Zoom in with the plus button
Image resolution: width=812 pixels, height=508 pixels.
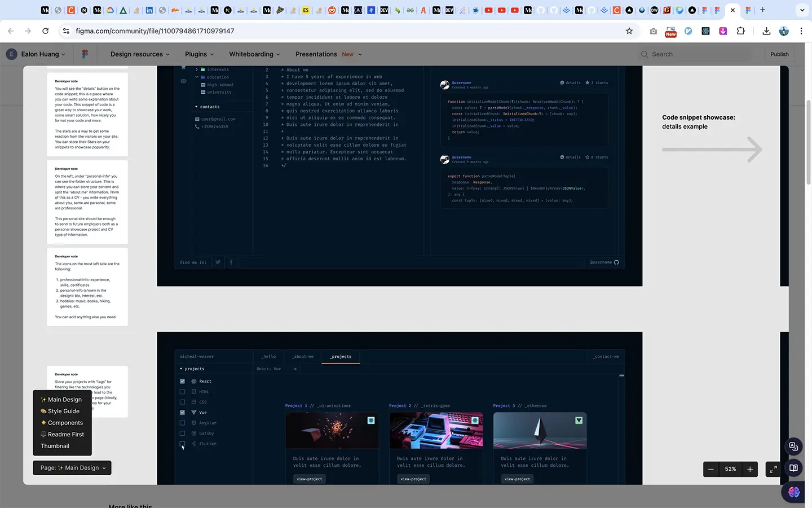(750, 469)
